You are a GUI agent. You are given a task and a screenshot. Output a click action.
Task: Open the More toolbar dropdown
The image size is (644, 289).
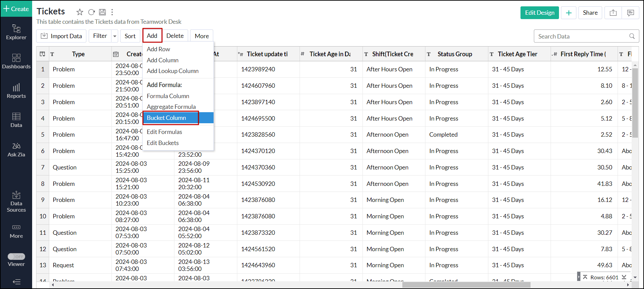pyautogui.click(x=202, y=36)
